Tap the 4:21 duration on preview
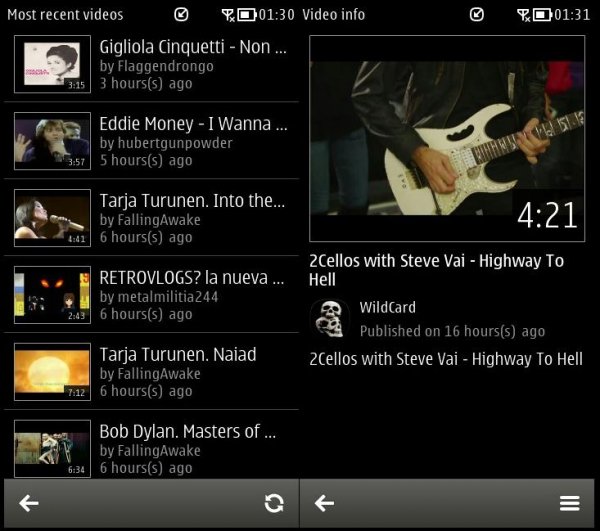Image resolution: width=600 pixels, height=531 pixels. coord(548,215)
